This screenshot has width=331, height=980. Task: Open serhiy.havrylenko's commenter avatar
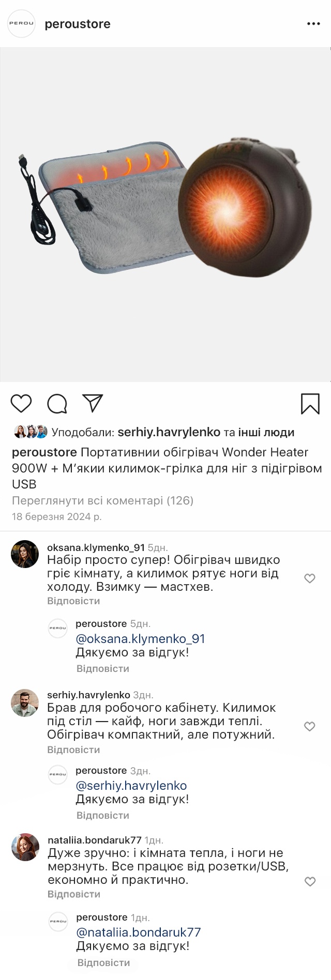point(25,703)
